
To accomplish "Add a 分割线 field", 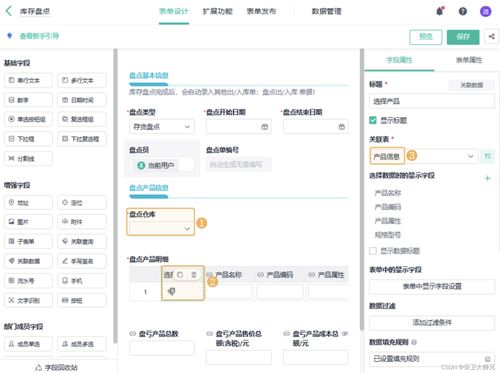I will pyautogui.click(x=28, y=158).
